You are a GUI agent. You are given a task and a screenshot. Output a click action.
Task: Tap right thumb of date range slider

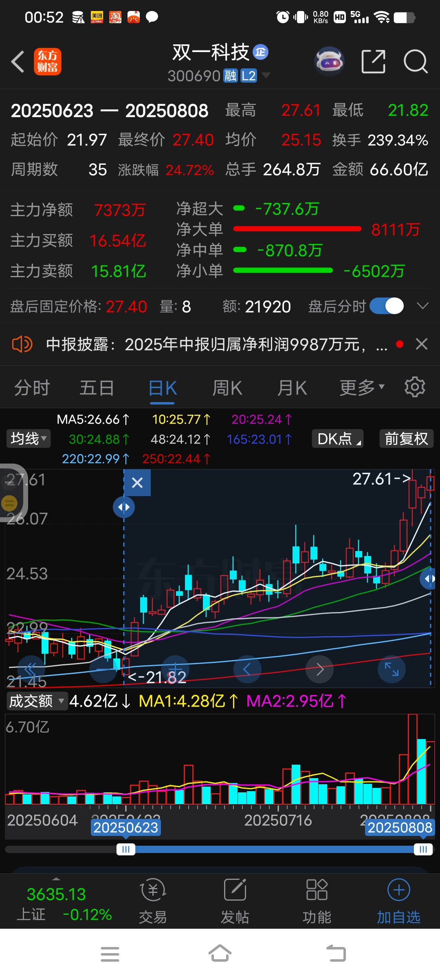[x=423, y=849]
